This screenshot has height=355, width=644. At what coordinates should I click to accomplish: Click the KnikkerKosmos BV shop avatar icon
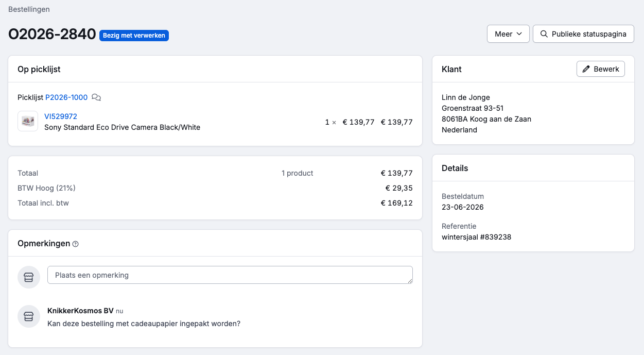tap(29, 316)
